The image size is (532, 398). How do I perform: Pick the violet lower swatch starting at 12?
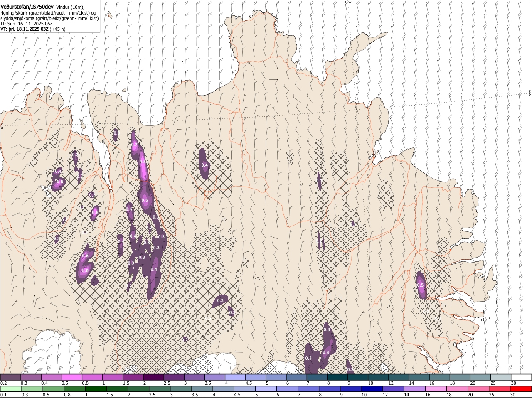[393, 389]
